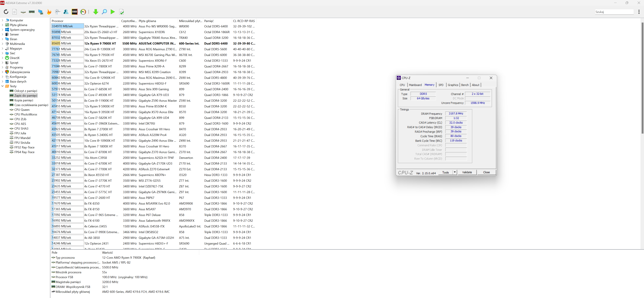Open the CPU-Z Tools dropdown arrow
The height and width of the screenshot is (298, 644).
click(x=455, y=172)
